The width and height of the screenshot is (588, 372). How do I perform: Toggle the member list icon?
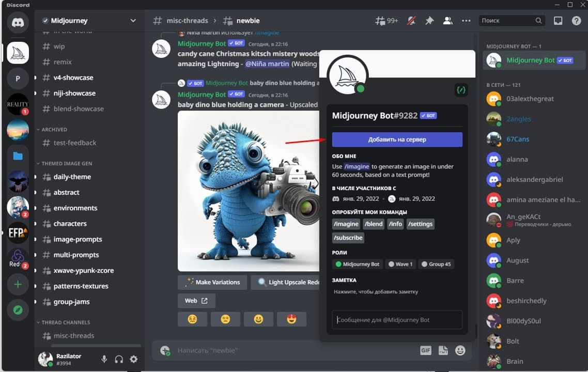click(x=447, y=21)
